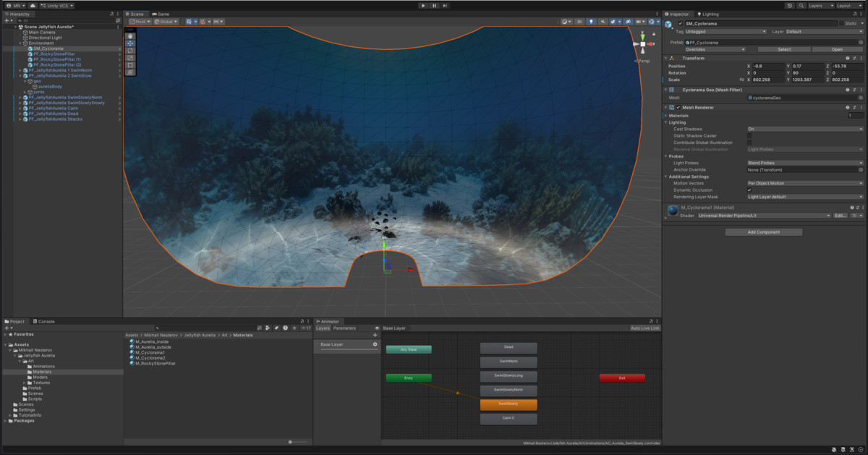
Task: Toggle scene lighting lightbulb
Action: coord(592,22)
